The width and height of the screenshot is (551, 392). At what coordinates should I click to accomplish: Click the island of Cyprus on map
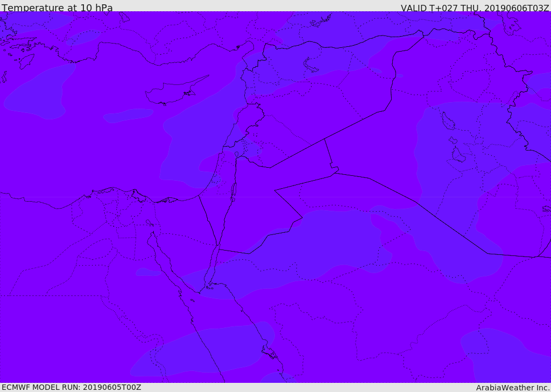[x=176, y=91]
